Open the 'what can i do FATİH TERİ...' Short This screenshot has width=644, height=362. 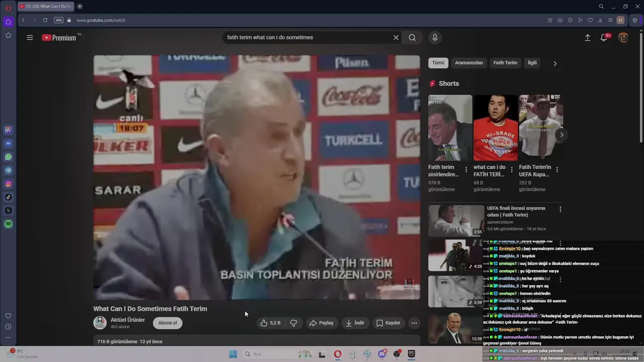pos(496,128)
